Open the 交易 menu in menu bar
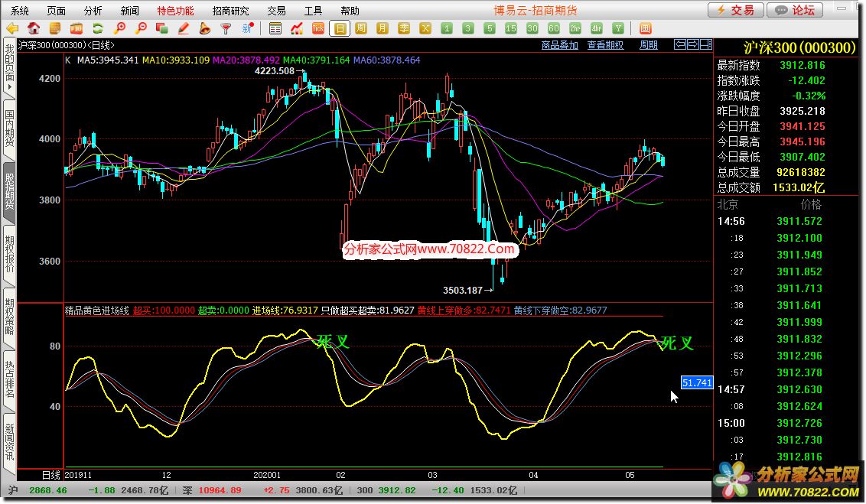The image size is (866, 504). [x=276, y=11]
